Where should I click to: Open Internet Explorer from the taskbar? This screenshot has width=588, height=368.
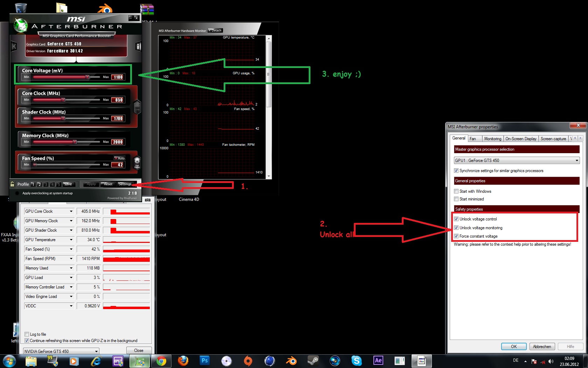(x=96, y=361)
